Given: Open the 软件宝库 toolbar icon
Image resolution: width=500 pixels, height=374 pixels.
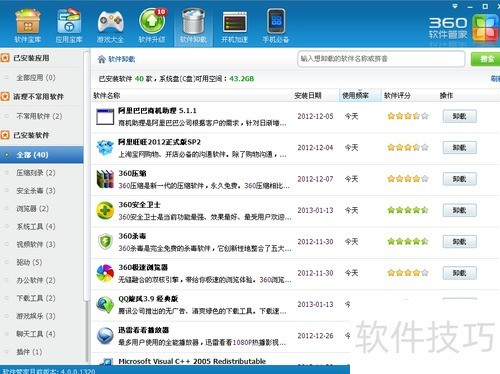Looking at the screenshot, I should 28,26.
